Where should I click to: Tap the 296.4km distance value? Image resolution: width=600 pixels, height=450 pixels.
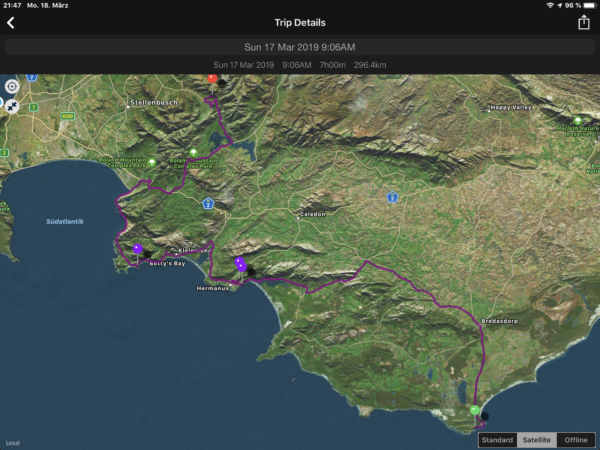370,65
